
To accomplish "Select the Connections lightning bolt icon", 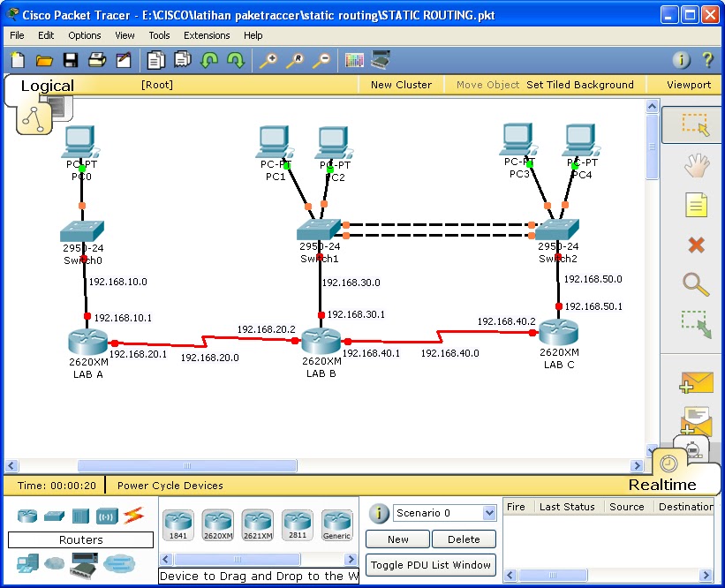I will 133,516.
